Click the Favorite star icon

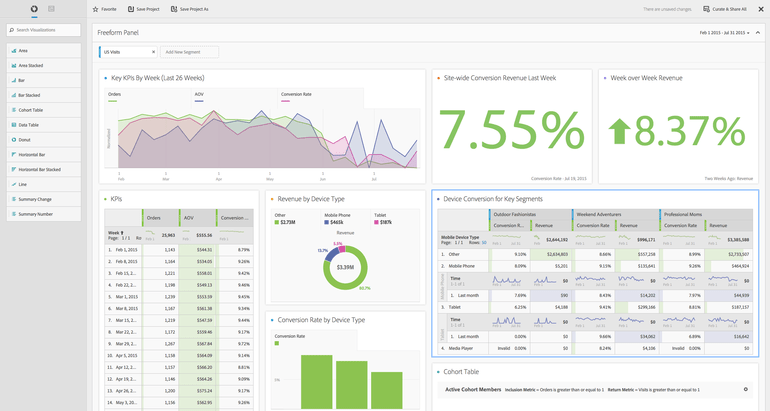(x=96, y=9)
